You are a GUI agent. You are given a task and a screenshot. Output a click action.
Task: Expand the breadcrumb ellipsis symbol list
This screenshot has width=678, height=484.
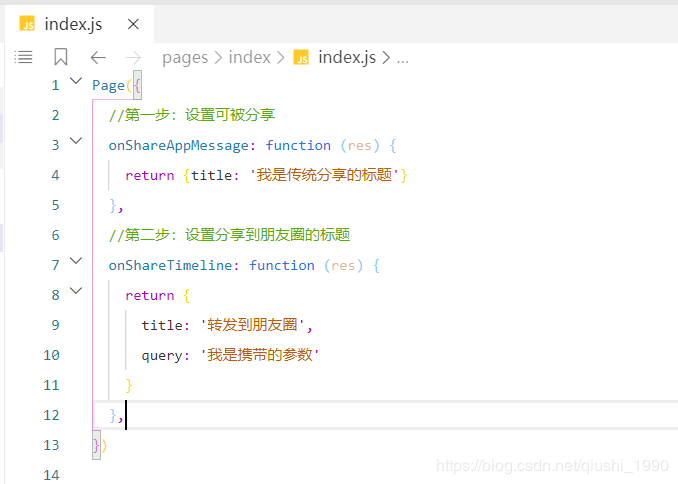coord(403,58)
